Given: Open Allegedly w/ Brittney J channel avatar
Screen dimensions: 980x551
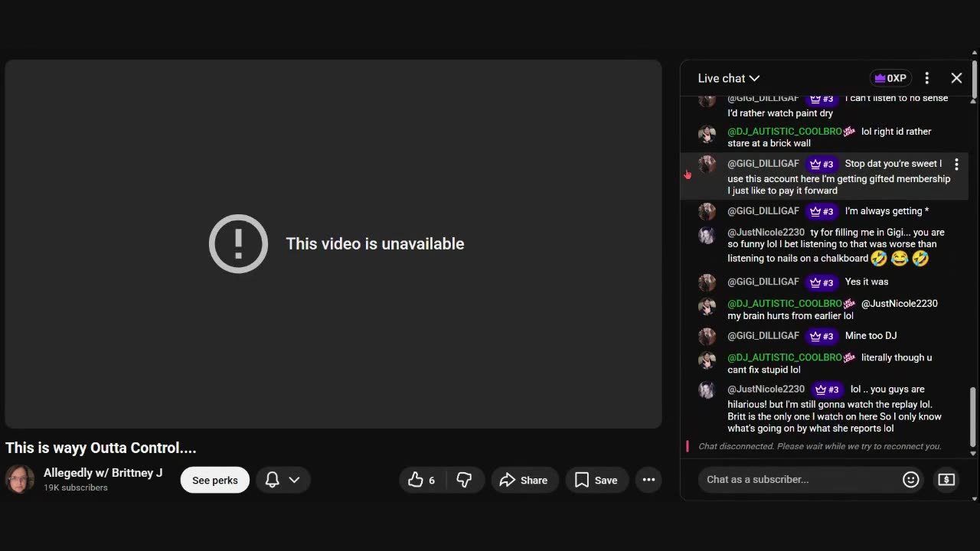Looking at the screenshot, I should tap(20, 479).
